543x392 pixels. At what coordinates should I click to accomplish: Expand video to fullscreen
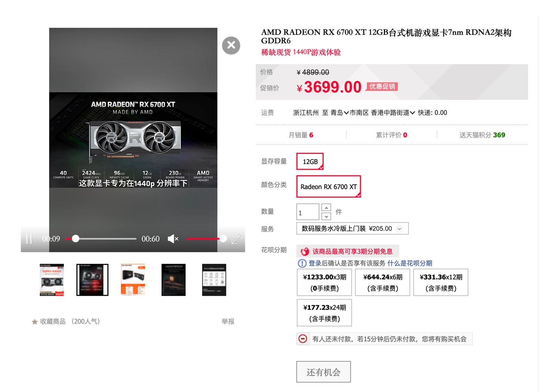coord(237,239)
